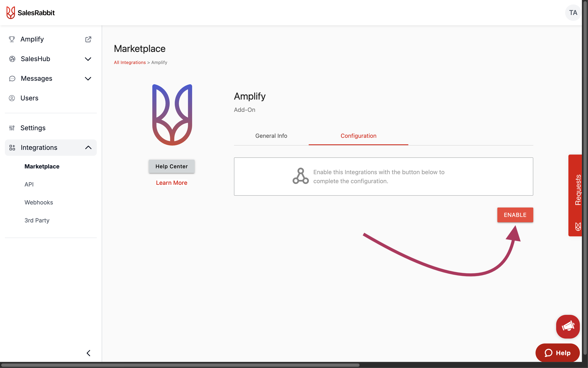Click the Users person icon
Screen dimensions: 588x368
pyautogui.click(x=12, y=98)
